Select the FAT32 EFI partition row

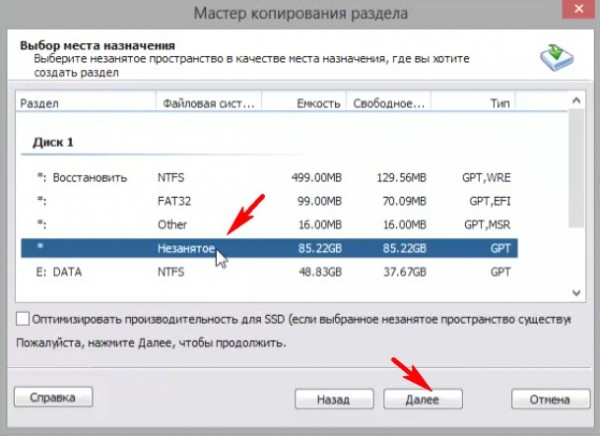pyautogui.click(x=269, y=201)
